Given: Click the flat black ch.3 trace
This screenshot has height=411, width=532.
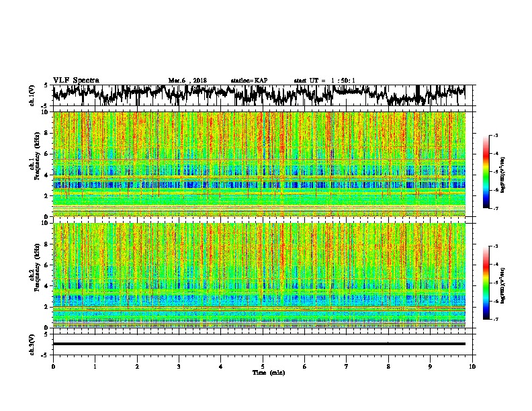Looking at the screenshot, I should click(259, 344).
